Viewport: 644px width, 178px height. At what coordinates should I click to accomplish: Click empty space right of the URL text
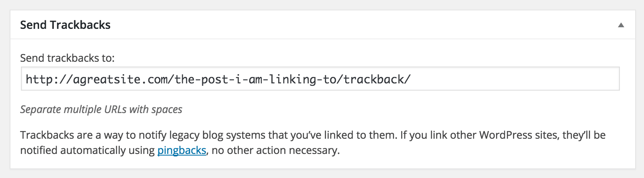point(515,79)
